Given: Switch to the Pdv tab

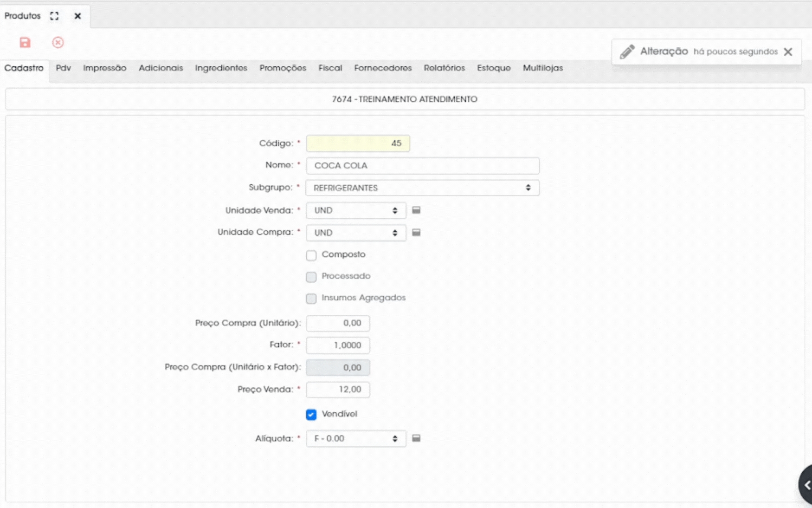Looking at the screenshot, I should [x=64, y=68].
